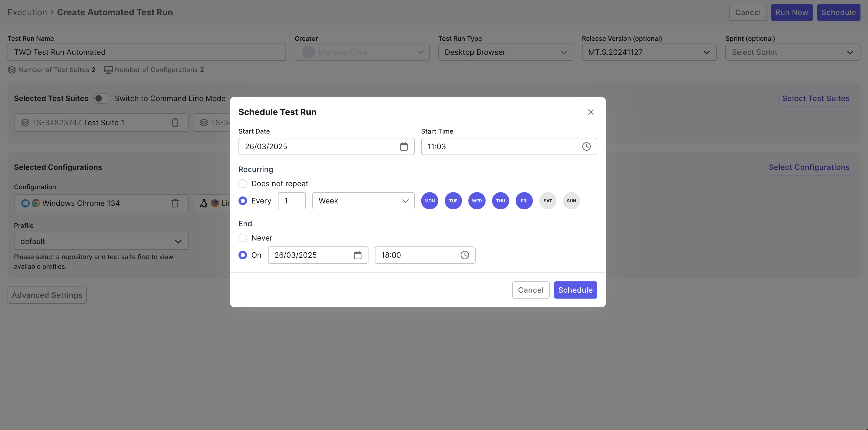Toggle Switch to Command Line Mode
This screenshot has height=430, width=868.
pos(102,98)
